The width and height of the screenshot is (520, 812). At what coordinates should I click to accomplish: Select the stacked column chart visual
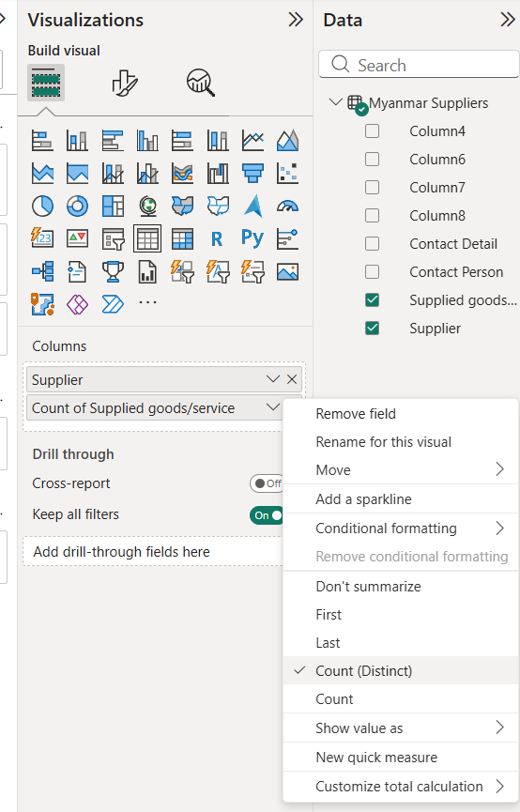click(x=77, y=140)
